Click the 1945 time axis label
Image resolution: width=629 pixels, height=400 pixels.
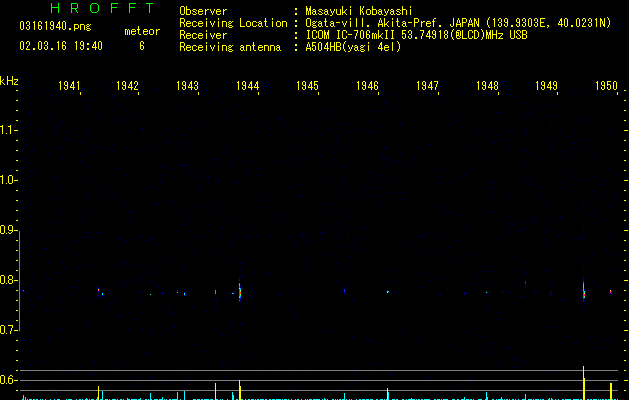click(307, 86)
